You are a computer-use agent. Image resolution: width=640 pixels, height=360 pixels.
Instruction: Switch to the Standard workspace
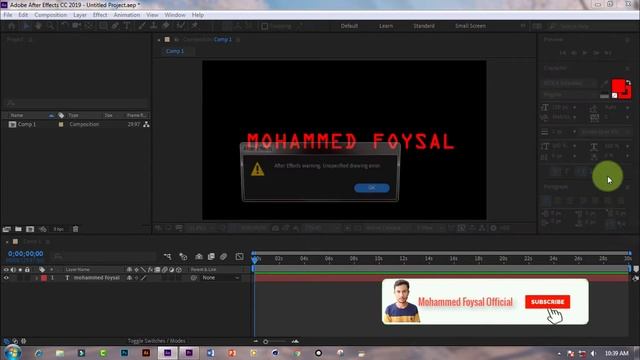(424, 26)
